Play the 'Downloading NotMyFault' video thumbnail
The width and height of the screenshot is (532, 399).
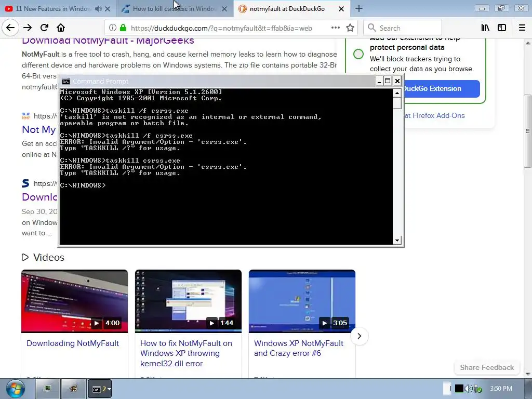(x=75, y=301)
